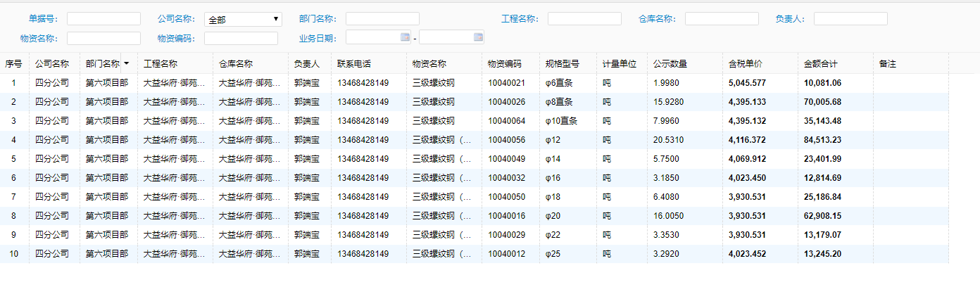This screenshot has width=980, height=306.
Task: Open end date calendar picker icon
Action: [x=478, y=37]
